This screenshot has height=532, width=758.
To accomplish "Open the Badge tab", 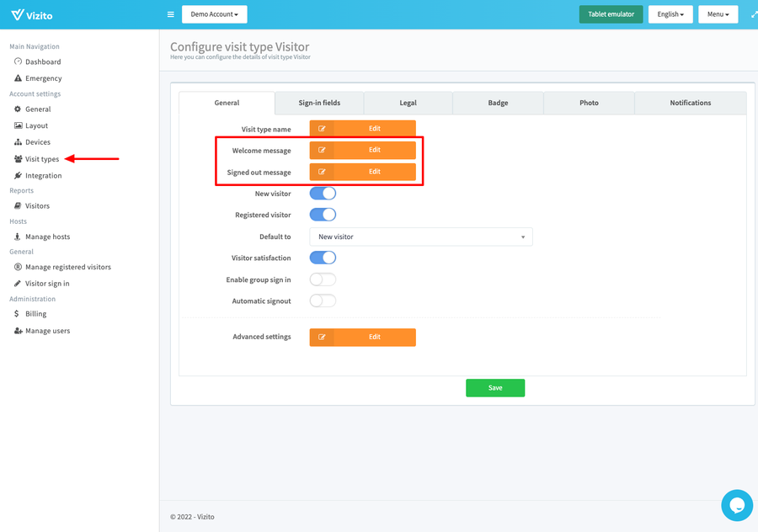I will coord(498,103).
